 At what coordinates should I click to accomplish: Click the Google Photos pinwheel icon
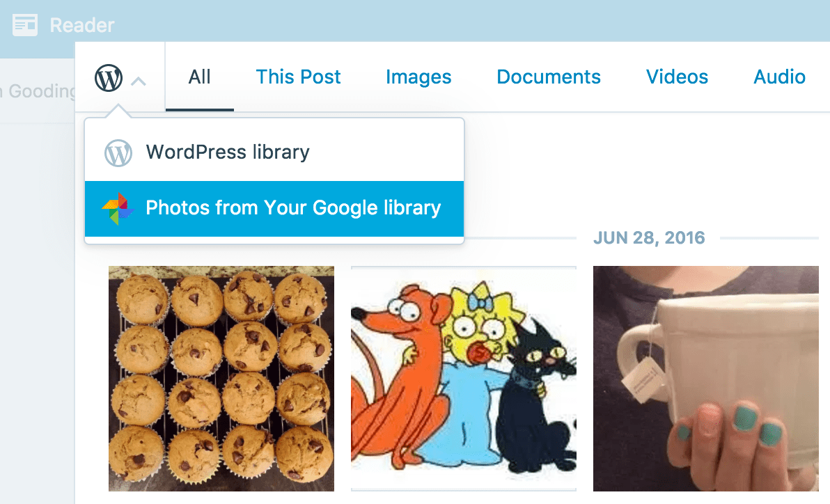[118, 208]
